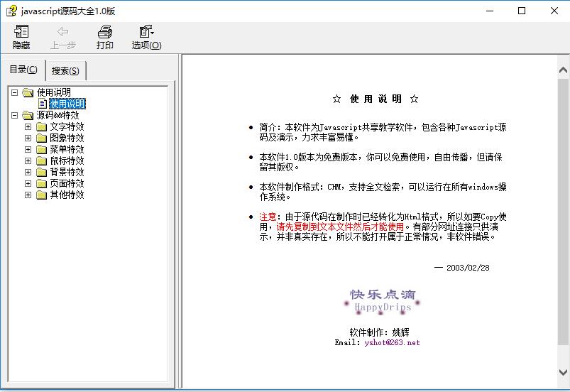The width and height of the screenshot is (570, 392).
Task: Click the 鼠标特效 folder icon
Action: (x=41, y=160)
